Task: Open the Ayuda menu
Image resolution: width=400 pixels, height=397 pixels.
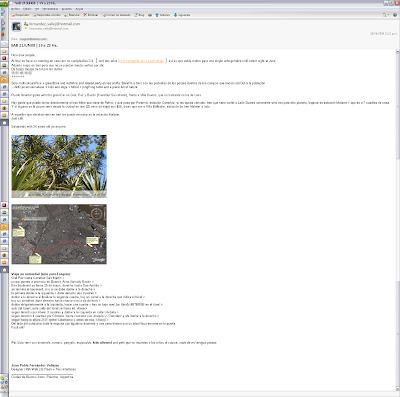Action: tap(79, 9)
